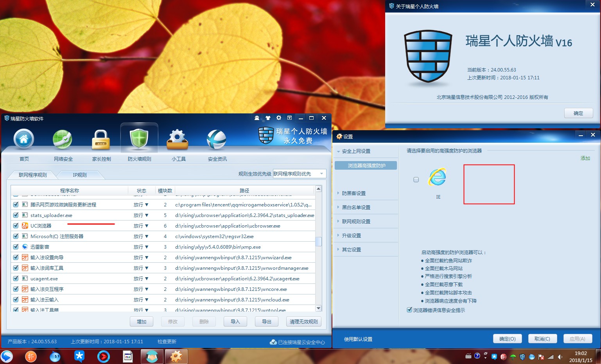Open the 放行 status dropdown for 输入法设置向导
Viewport: 601px width, 364px height.
[x=141, y=257]
